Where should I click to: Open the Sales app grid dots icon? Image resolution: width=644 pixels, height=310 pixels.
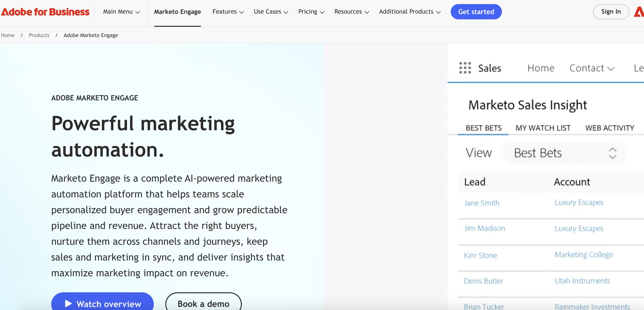click(465, 68)
